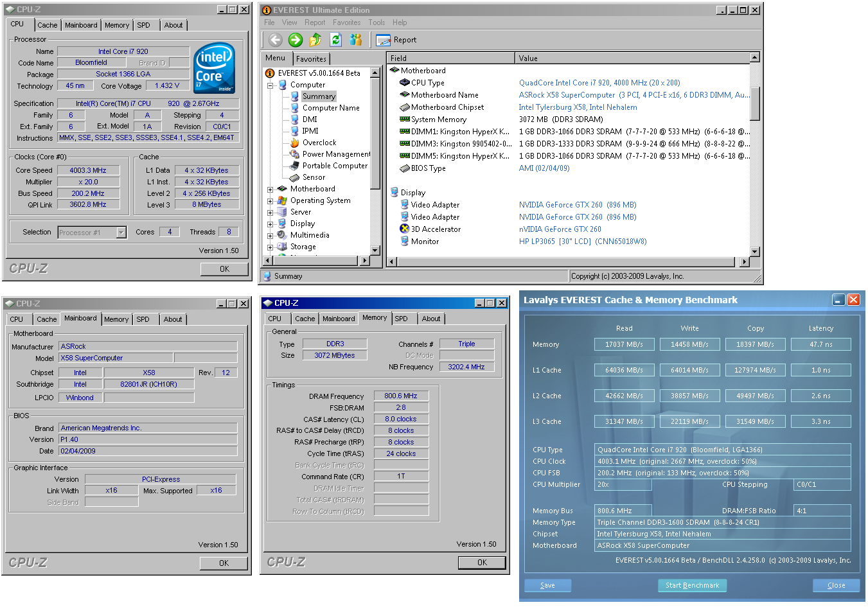Click Close button in benchmark window
This screenshot has height=607, width=868.
point(836,585)
